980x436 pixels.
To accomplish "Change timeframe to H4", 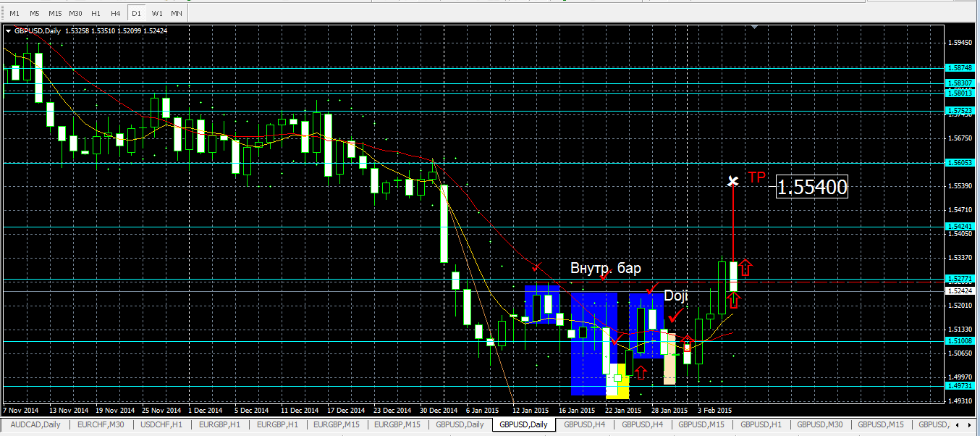I will 116,13.
